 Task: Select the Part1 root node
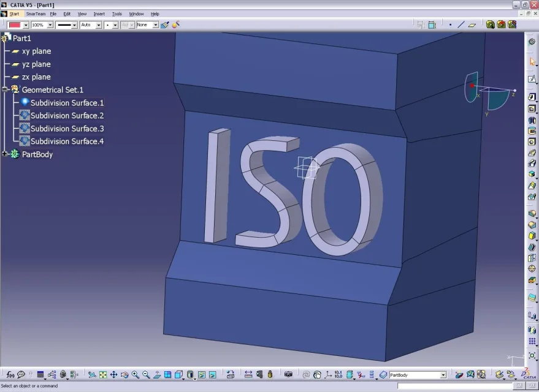(x=21, y=39)
